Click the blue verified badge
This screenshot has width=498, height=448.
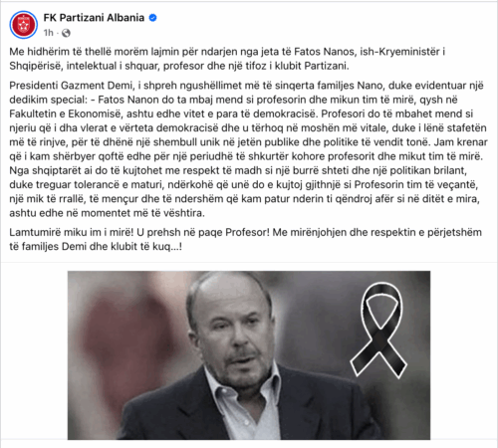click(x=152, y=18)
